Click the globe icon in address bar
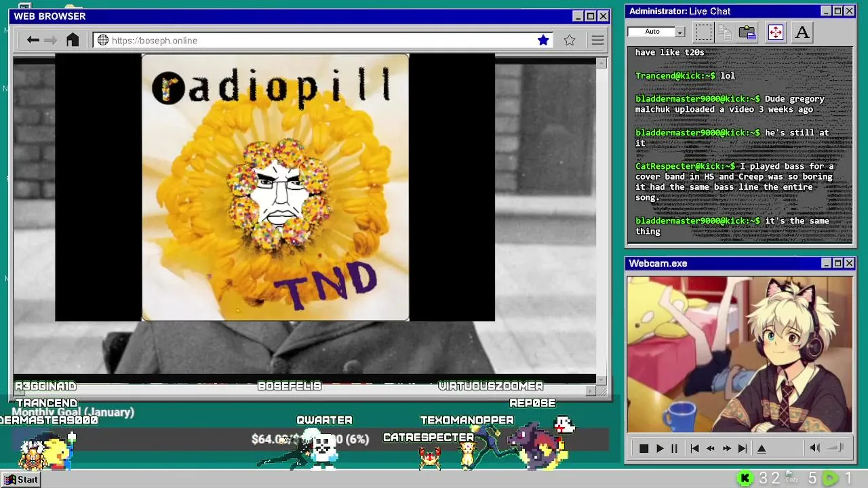Image resolution: width=868 pixels, height=488 pixels. 103,40
